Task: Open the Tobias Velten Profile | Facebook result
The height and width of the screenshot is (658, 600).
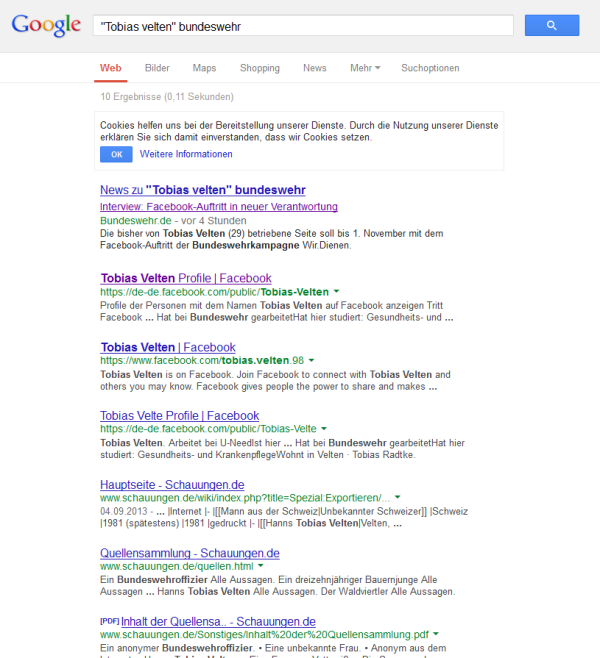Action: (x=186, y=278)
